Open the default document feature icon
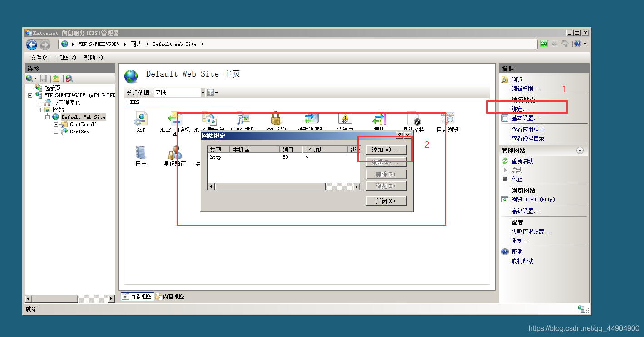This screenshot has width=644, height=337. 414,119
